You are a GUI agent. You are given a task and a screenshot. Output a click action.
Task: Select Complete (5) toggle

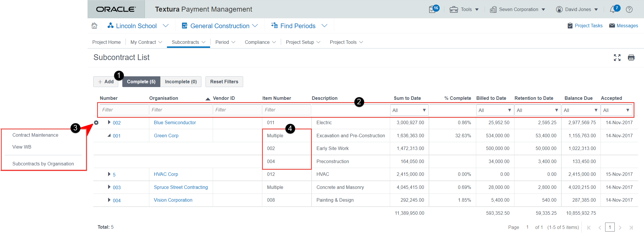point(141,82)
